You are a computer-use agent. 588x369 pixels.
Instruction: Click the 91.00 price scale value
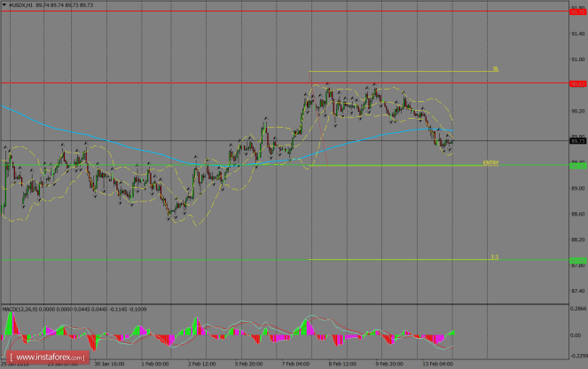[578, 59]
